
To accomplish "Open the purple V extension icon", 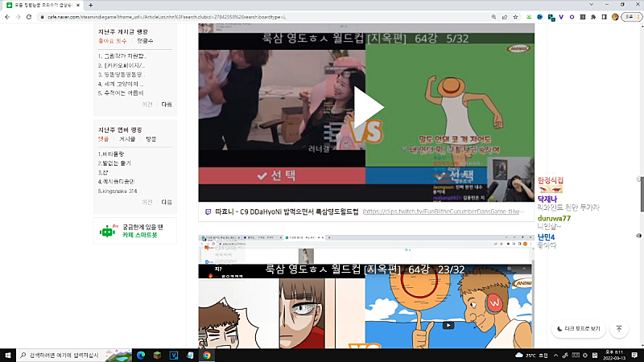I will (x=561, y=17).
